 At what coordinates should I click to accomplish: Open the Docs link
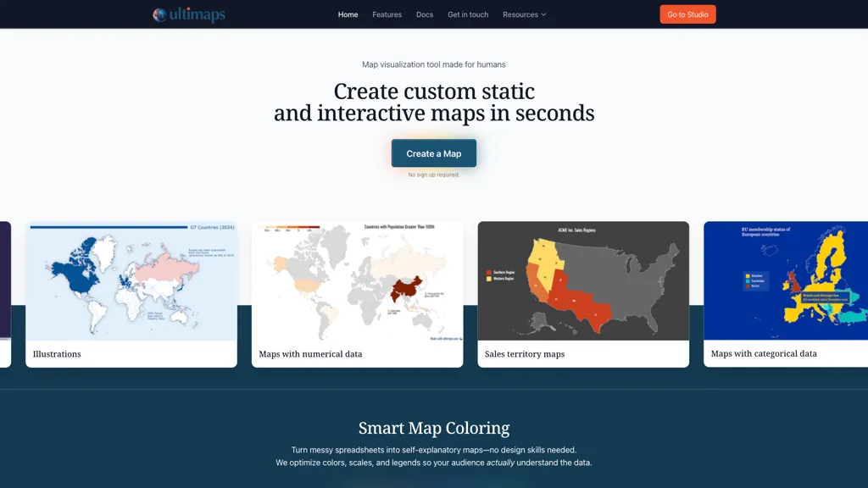tap(425, 14)
